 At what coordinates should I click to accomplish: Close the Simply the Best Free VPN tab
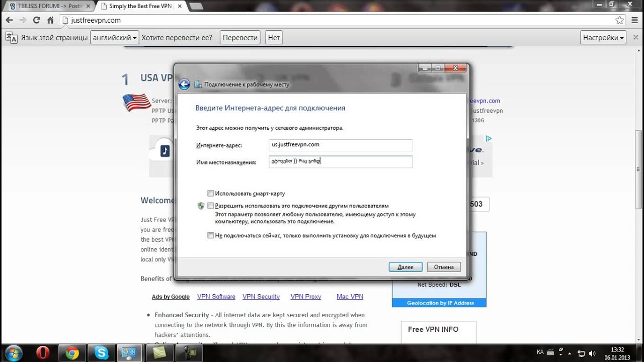(x=179, y=6)
